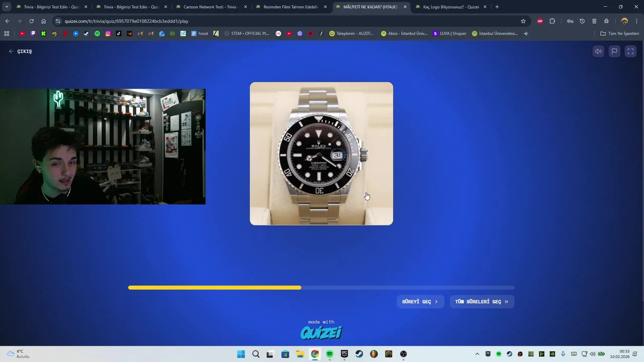Expand the Tüm Yer İşaretleri folder
644x362 pixels.
tap(619, 34)
